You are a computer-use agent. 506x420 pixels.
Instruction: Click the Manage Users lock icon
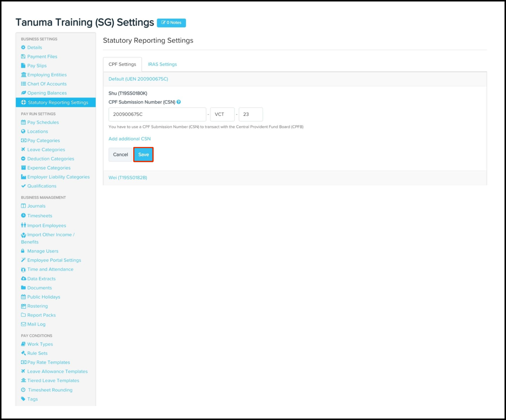click(23, 251)
